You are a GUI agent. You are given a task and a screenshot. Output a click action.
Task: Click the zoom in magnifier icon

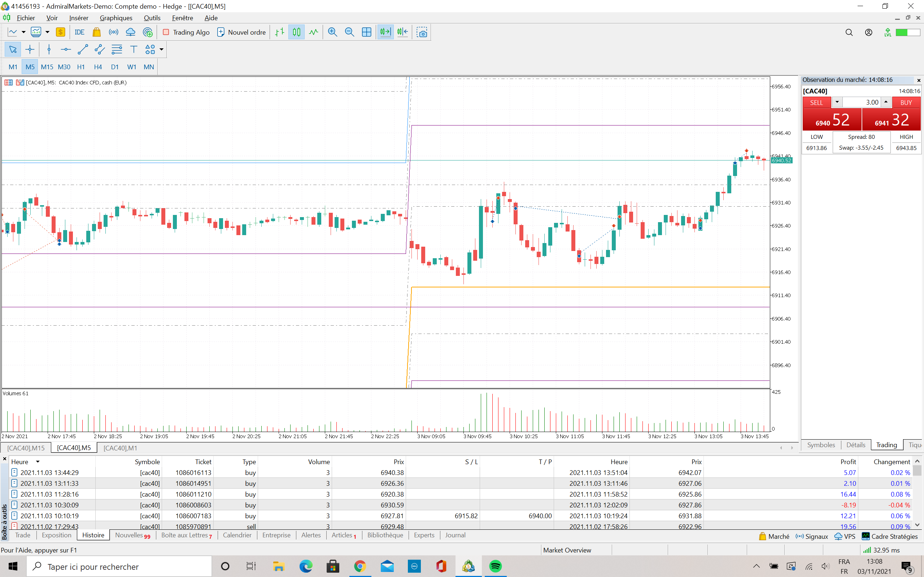(x=332, y=32)
